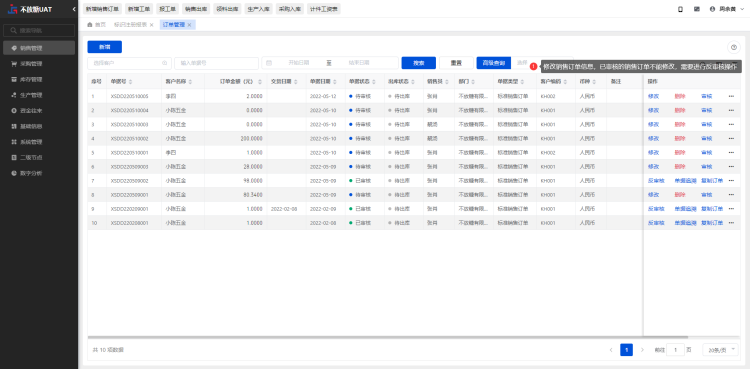Click the 销售出库 shortcut
Screen dimensions: 750x369
pyautogui.click(x=196, y=9)
